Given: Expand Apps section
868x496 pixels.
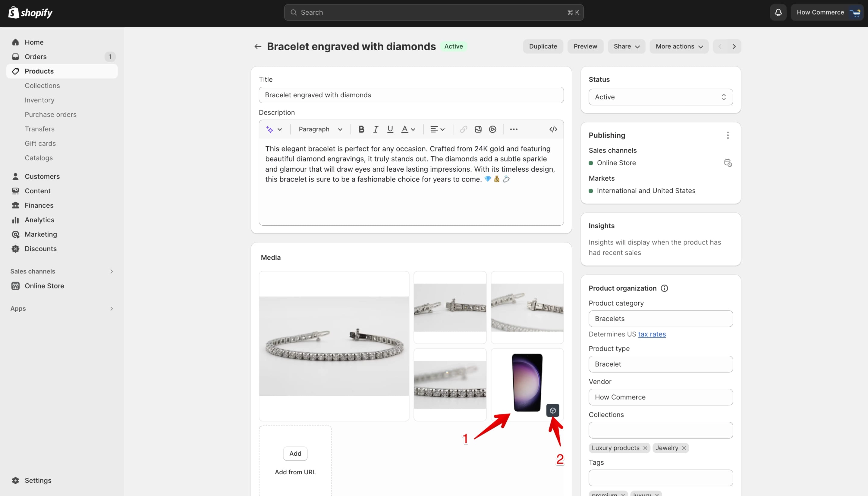Looking at the screenshot, I should pos(62,309).
